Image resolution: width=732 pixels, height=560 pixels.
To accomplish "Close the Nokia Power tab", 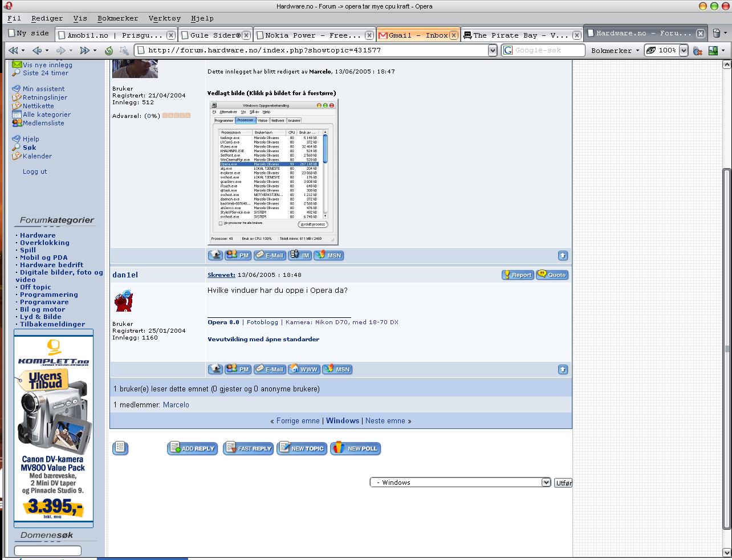I will pos(369,35).
